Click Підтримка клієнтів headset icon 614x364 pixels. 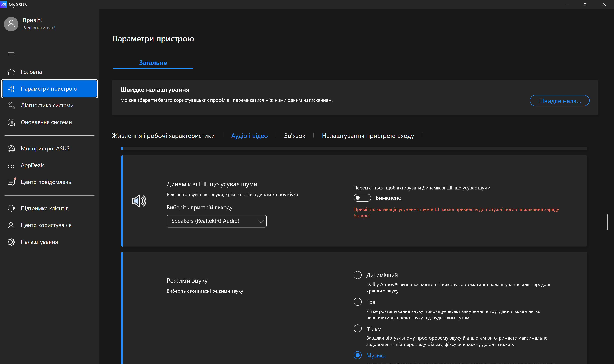coord(11,208)
